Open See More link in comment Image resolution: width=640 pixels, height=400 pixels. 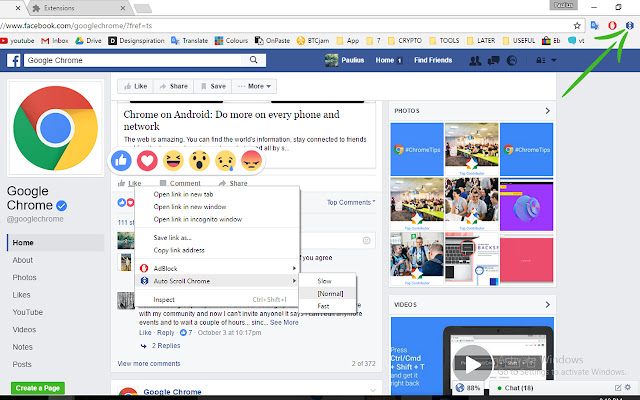284,322
